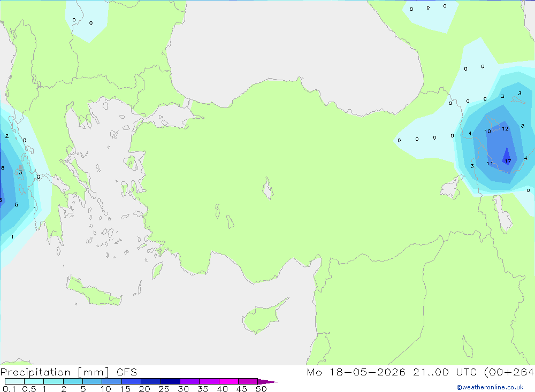Click the above-50 mm arrow tip of legend

267,382
